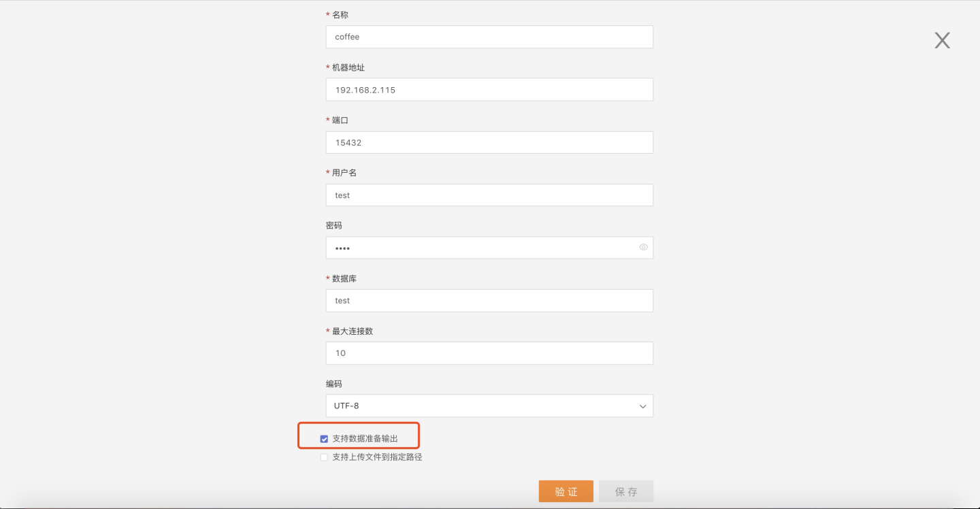Screen dimensions: 980x509
Task: Click the 支持上传文件到指定路径 label text
Action: [x=377, y=457]
